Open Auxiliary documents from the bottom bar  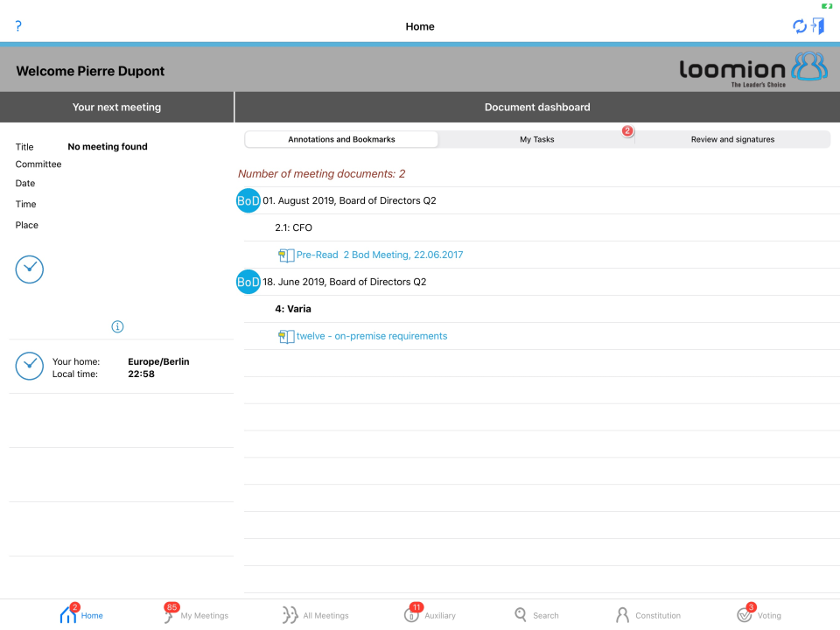[430, 614]
